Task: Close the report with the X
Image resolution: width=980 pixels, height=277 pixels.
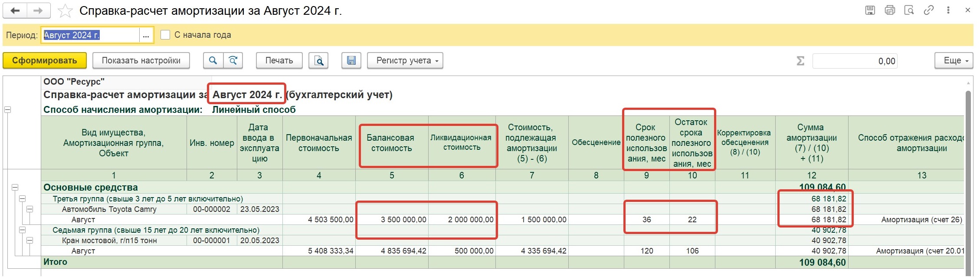Action: click(x=967, y=10)
